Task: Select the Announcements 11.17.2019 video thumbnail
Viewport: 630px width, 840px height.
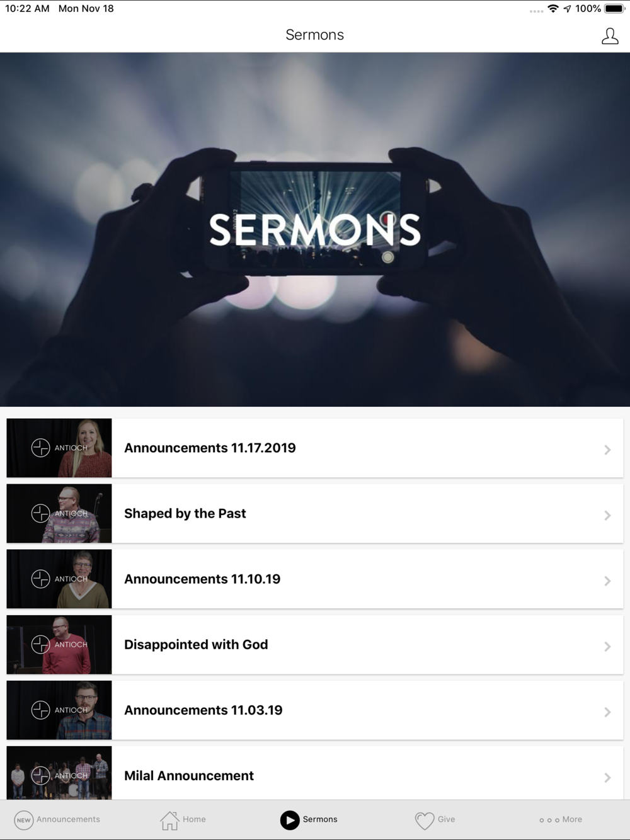Action: (x=59, y=448)
